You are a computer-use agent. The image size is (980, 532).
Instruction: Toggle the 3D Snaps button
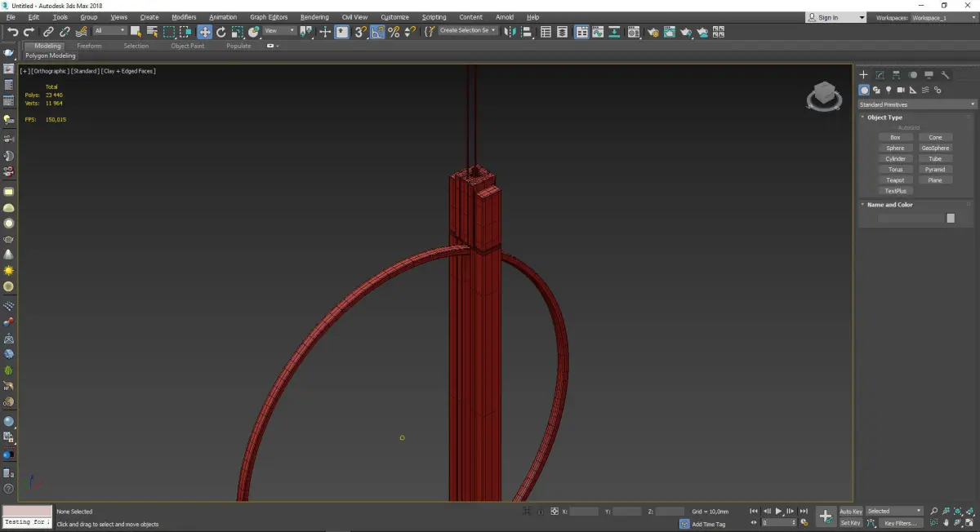point(359,32)
